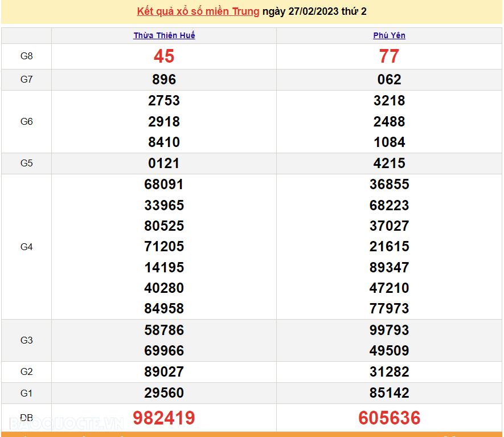This screenshot has width=504, height=437.
Task: Open the Phú Yên column link
Action: tap(389, 35)
